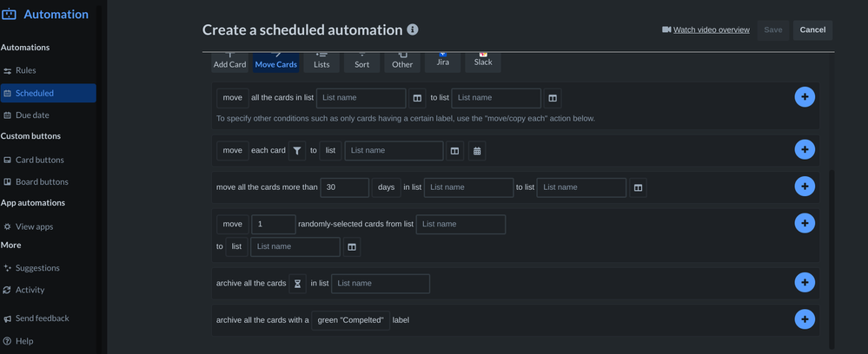Screen dimensions: 868x354
Task: Switch to Other action tab
Action: (x=402, y=62)
